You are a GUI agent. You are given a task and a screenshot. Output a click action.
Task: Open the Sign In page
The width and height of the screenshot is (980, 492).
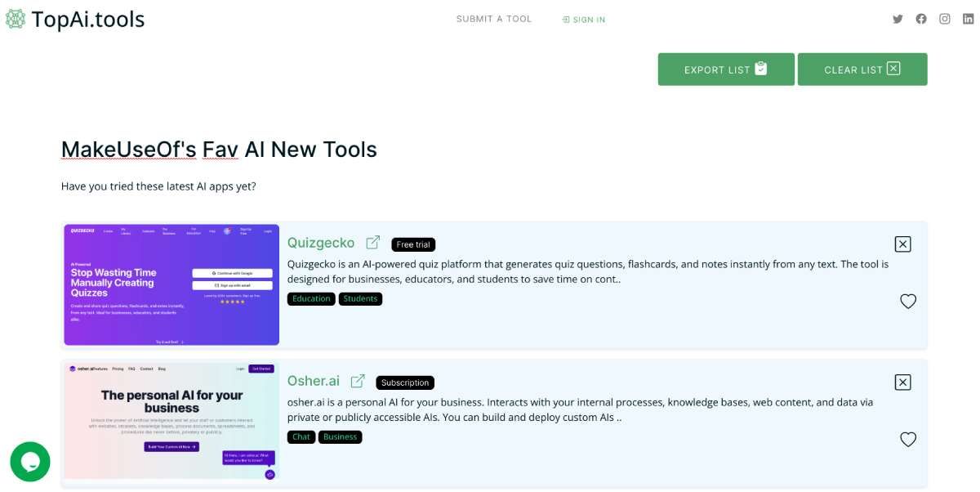[x=584, y=20]
